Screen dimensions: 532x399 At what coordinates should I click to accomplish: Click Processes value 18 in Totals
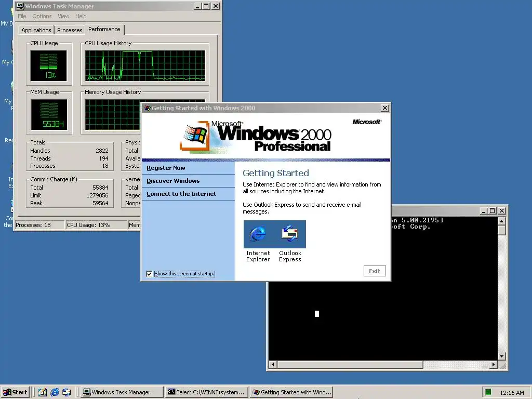tap(105, 166)
